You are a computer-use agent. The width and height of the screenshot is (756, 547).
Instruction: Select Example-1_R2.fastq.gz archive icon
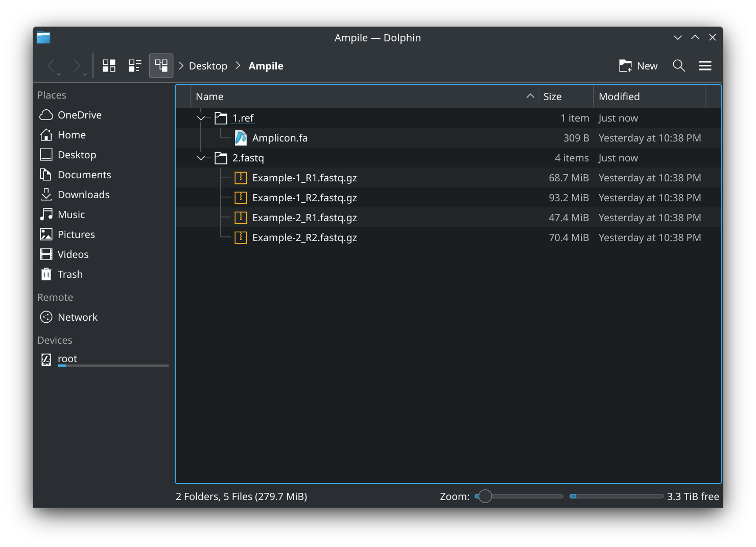[x=241, y=198]
